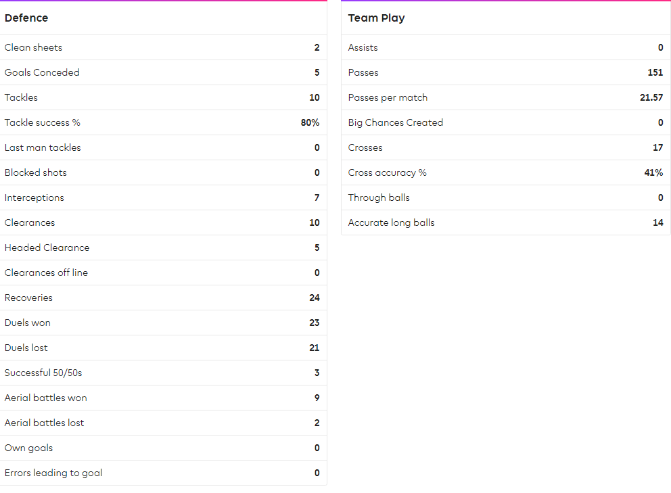The image size is (671, 493).
Task: Click the Team Play section header
Action: [x=376, y=18]
